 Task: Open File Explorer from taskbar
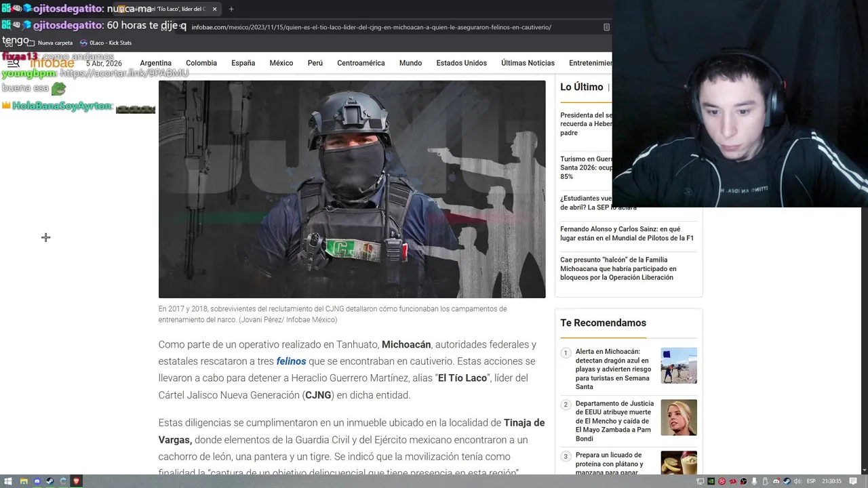pos(24,481)
